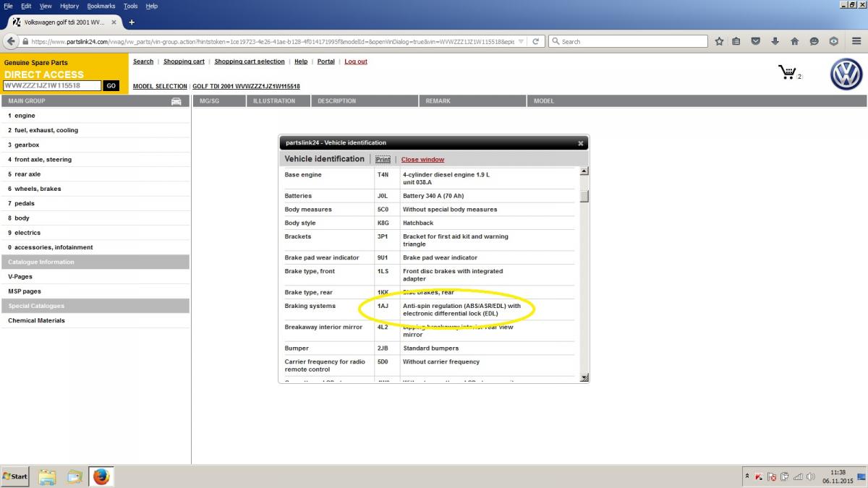The image size is (868, 488).
Task: Open the Tools menu
Action: click(130, 6)
